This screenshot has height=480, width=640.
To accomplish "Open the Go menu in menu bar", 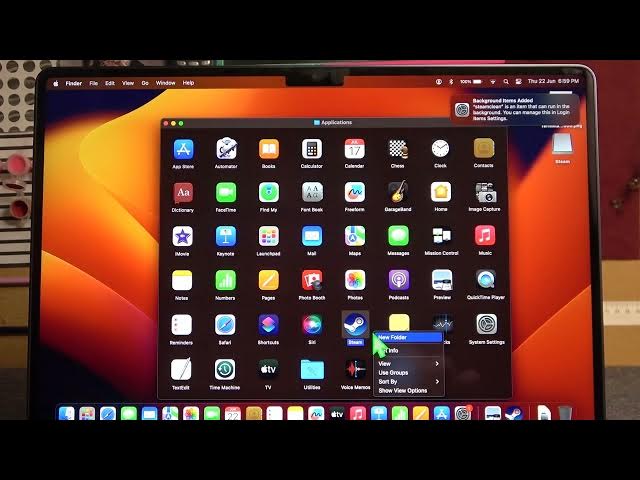I will [x=145, y=83].
